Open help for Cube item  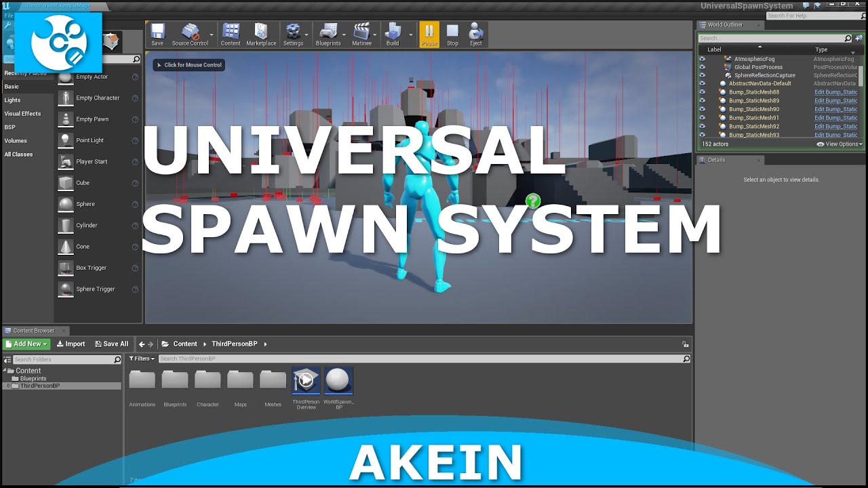pos(135,183)
